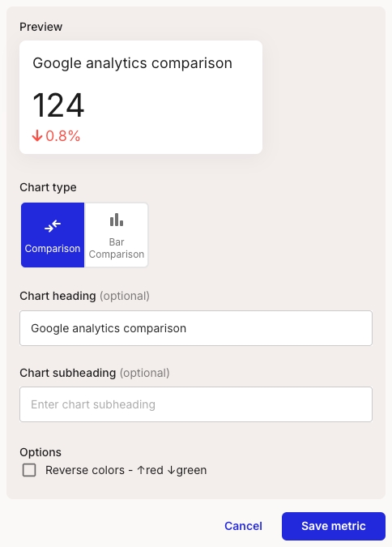Click the Bar Comparison bar-chart icon

pos(117,220)
